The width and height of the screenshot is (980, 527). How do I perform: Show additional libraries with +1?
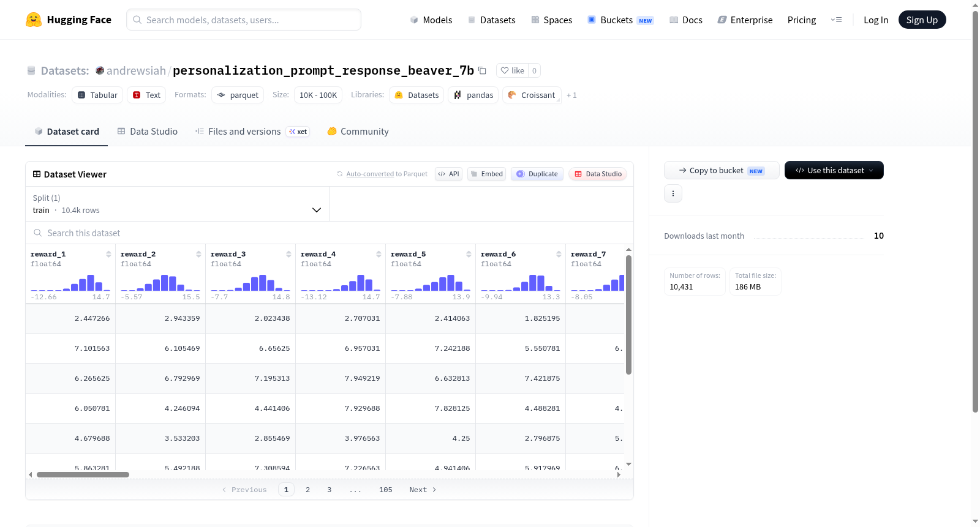click(571, 95)
